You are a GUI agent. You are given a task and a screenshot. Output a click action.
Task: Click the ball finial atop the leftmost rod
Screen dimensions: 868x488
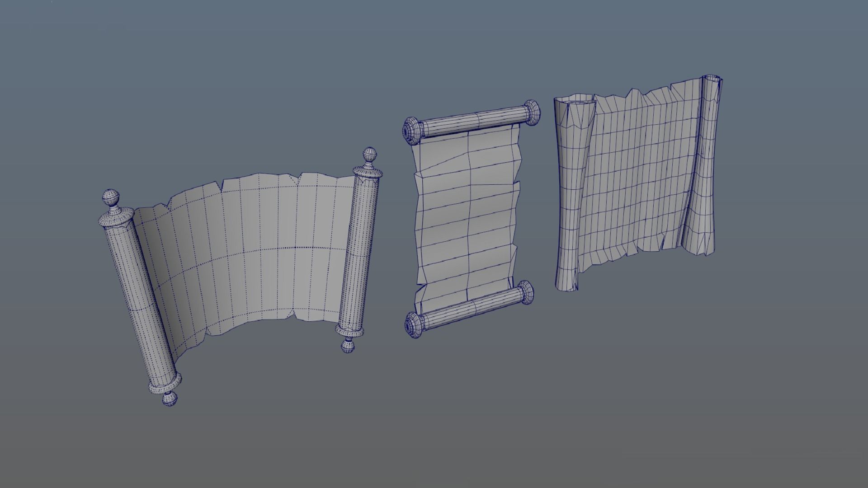111,198
